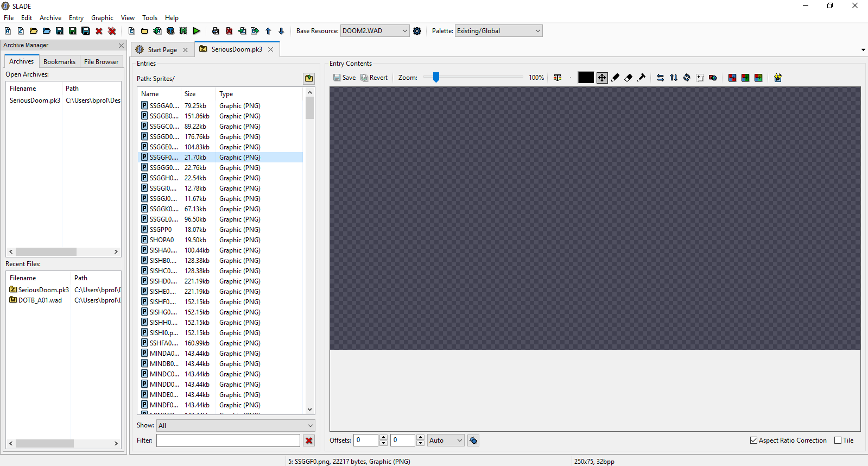
Task: Click the close archive red X icon
Action: [x=99, y=31]
